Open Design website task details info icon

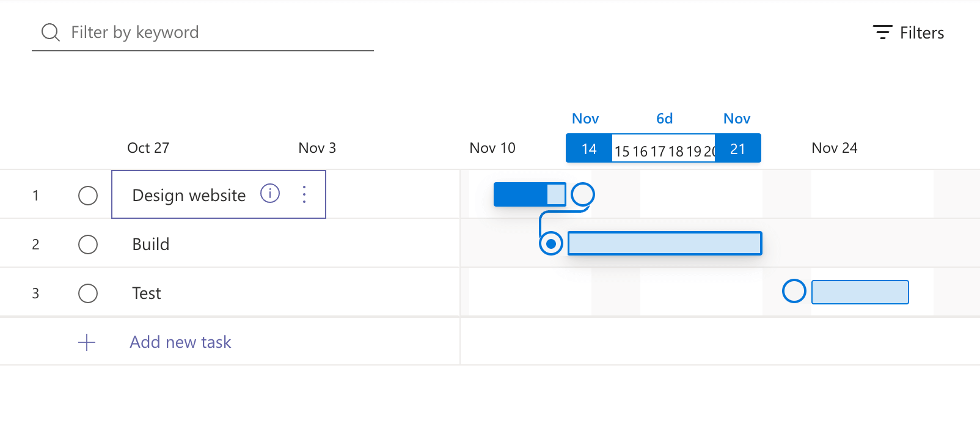(x=270, y=193)
